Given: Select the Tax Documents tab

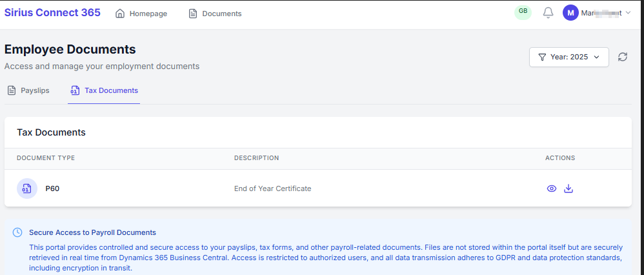Looking at the screenshot, I should pos(104,90).
